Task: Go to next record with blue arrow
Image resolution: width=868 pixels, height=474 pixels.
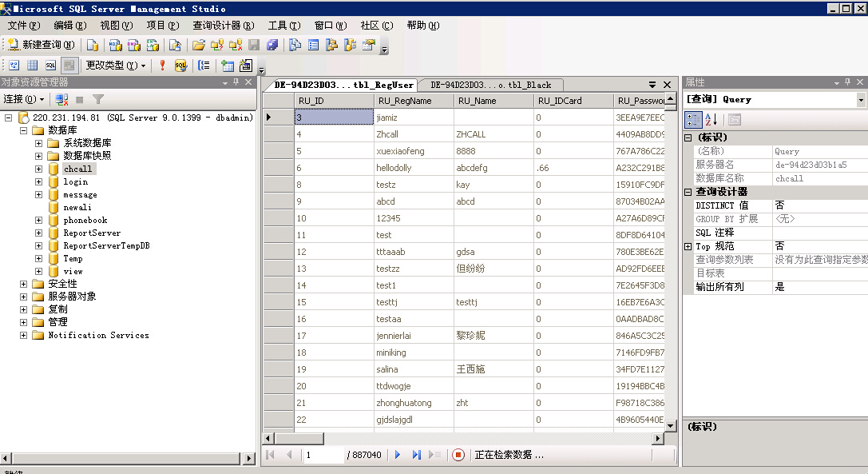Action: tap(398, 455)
